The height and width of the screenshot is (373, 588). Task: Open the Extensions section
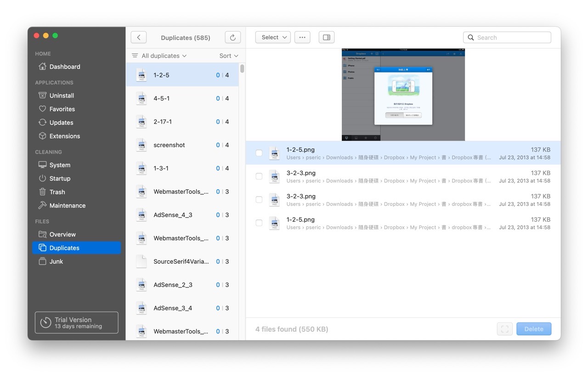pyautogui.click(x=76, y=136)
